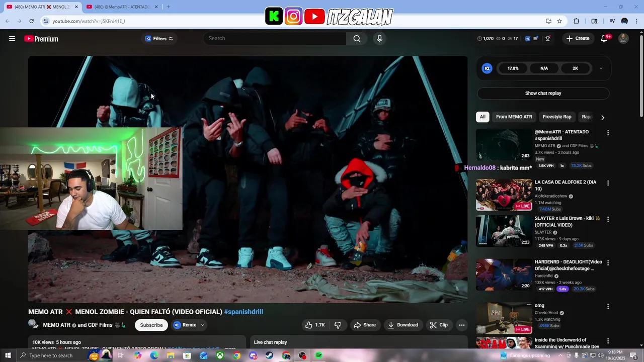Image resolution: width=644 pixels, height=362 pixels.
Task: Open the browser media controls icon
Action: pyautogui.click(x=612, y=21)
